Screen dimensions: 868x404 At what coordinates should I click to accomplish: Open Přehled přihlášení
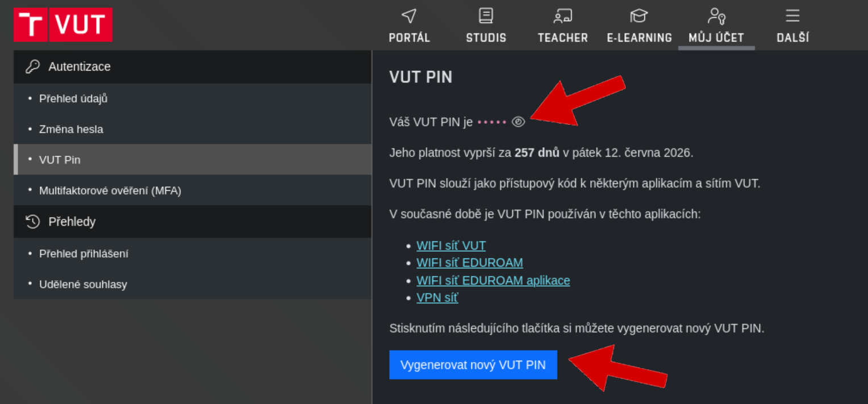193,253
